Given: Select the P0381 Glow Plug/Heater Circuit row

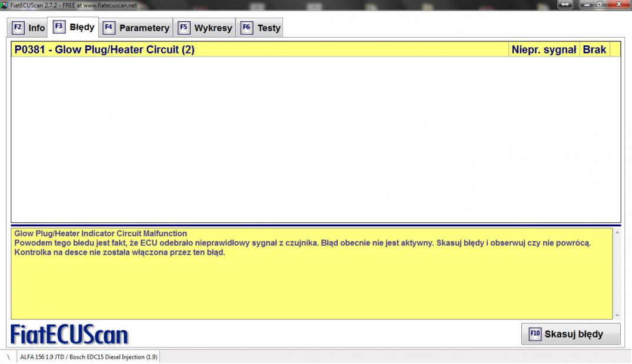Looking at the screenshot, I should click(315, 49).
